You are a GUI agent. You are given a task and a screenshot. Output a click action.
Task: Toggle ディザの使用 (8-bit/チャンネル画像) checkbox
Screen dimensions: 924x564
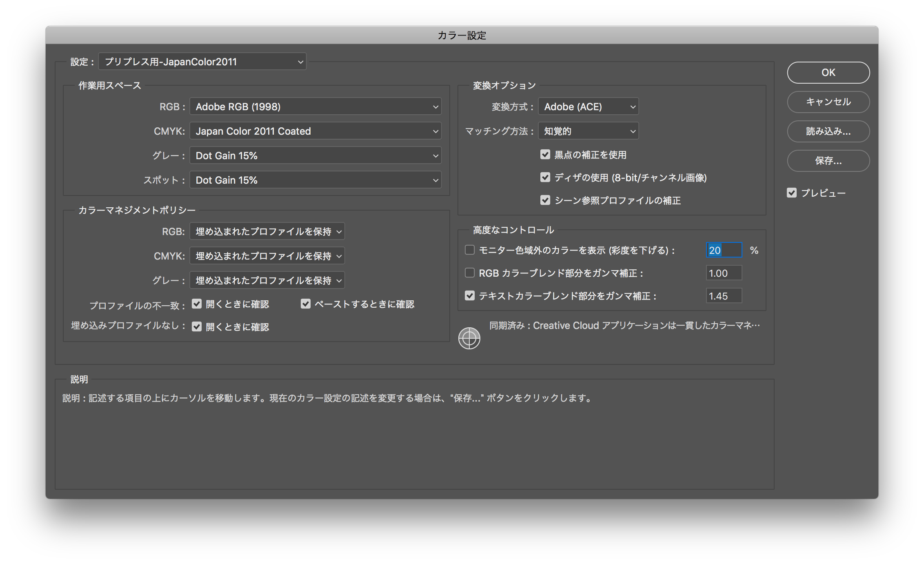[545, 177]
